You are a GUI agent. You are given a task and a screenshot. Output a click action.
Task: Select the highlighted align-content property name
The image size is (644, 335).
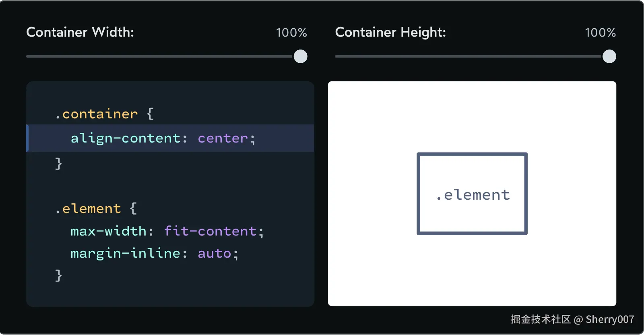125,139
